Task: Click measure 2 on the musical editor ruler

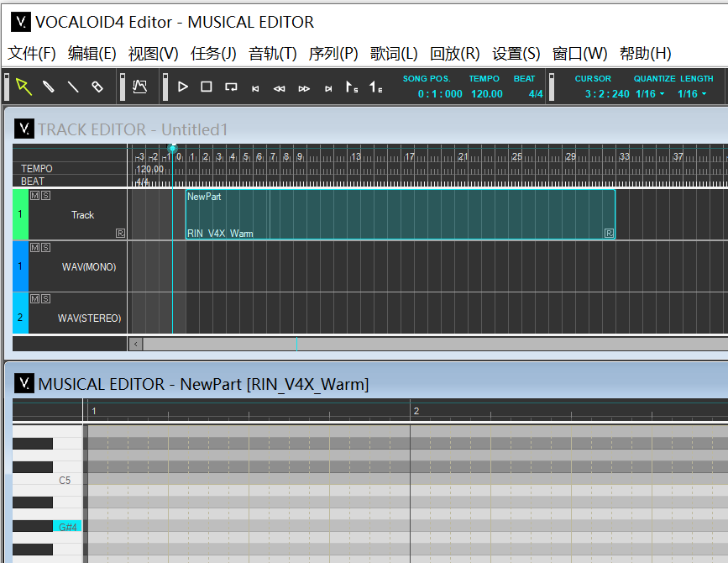Action: click(416, 411)
